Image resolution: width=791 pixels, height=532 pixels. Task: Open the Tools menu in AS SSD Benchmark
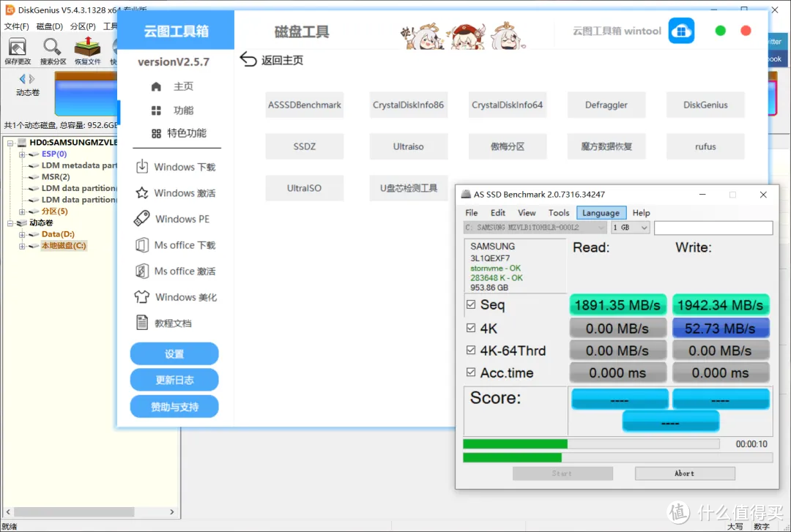click(559, 213)
